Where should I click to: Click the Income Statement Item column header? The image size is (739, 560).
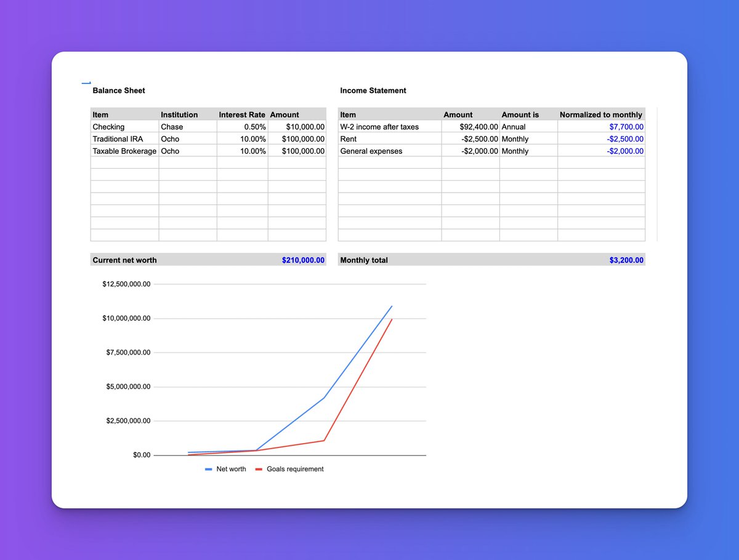[x=390, y=114]
